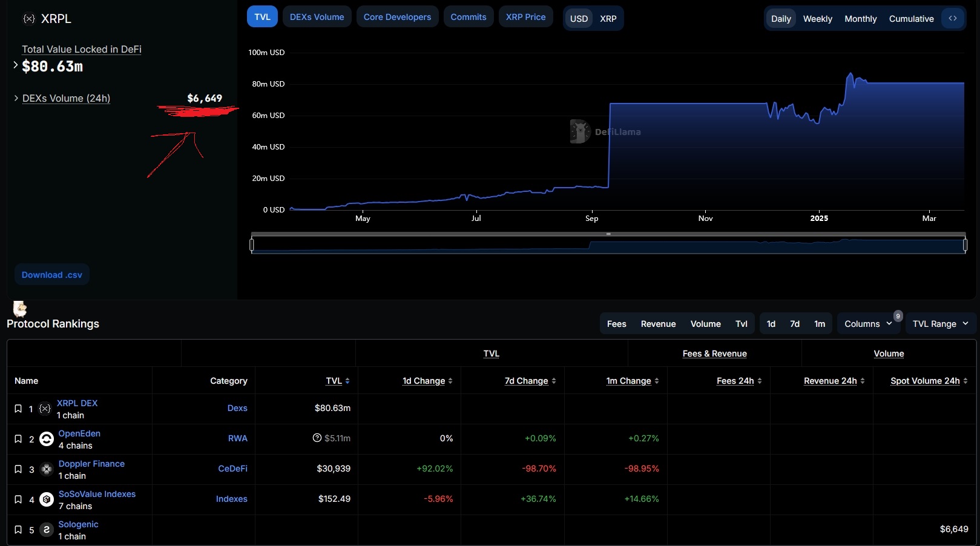The width and height of the screenshot is (980, 546).
Task: Open XRPL DEX protocol page
Action: (x=77, y=403)
